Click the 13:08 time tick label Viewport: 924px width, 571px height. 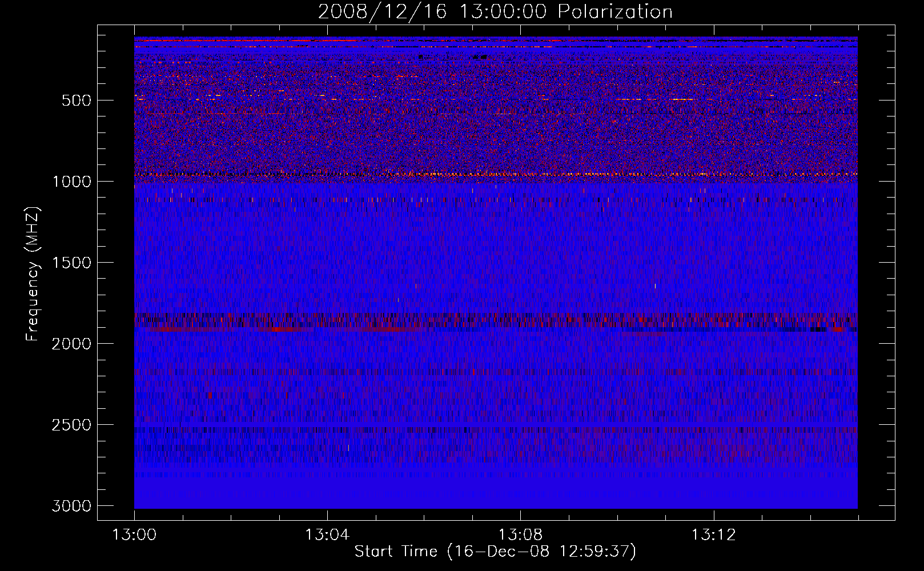click(520, 535)
